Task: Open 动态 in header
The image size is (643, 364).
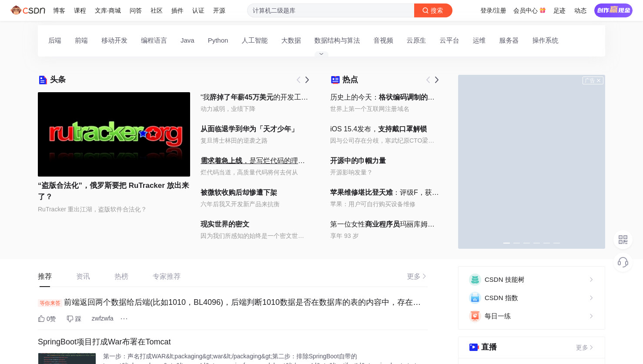Action: (x=580, y=10)
